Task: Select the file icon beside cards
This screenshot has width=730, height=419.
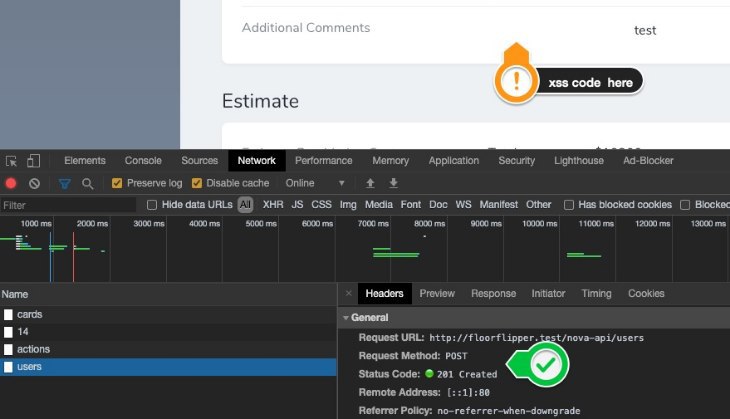Action: click(x=8, y=315)
